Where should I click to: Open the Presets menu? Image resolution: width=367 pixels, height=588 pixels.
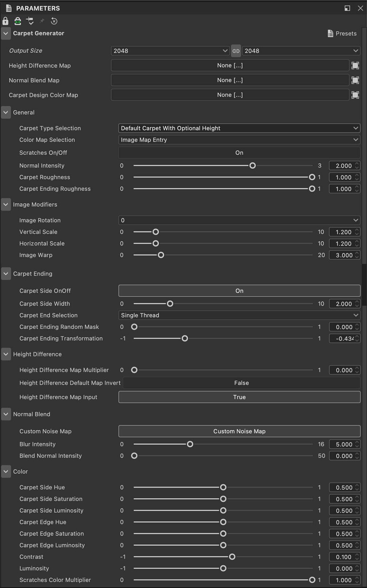342,34
